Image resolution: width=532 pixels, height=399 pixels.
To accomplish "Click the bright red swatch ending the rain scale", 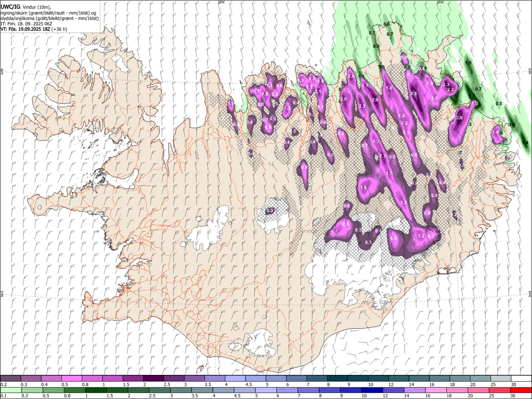I will pos(521,390).
